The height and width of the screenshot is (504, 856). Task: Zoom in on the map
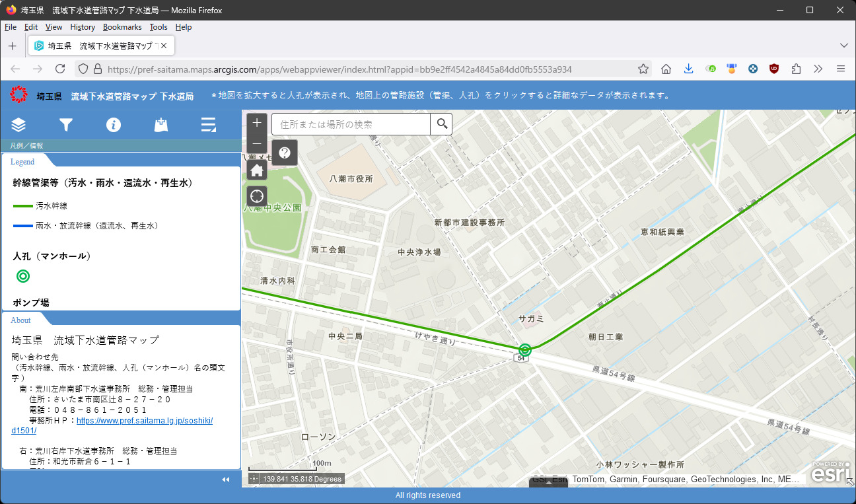[x=257, y=123]
